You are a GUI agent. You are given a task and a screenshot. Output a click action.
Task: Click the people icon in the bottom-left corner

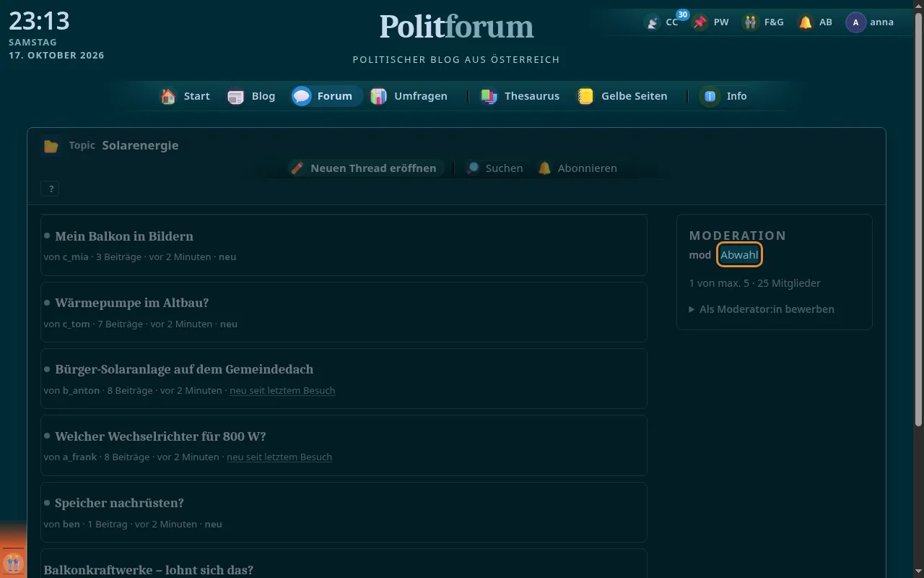(13, 563)
